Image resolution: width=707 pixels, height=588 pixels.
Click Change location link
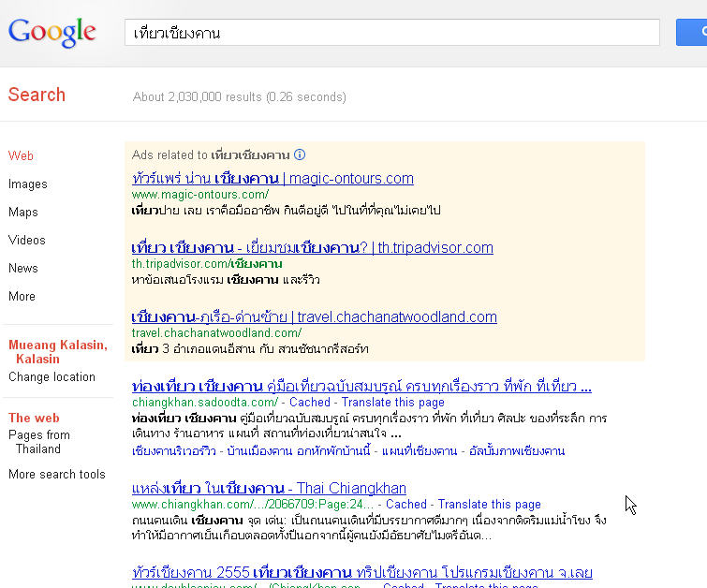[52, 377]
